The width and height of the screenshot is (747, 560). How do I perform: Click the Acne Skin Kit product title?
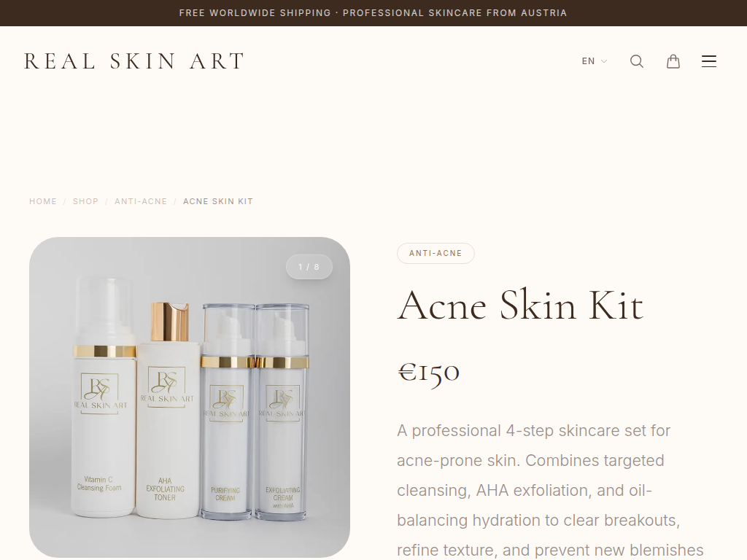[x=520, y=306]
